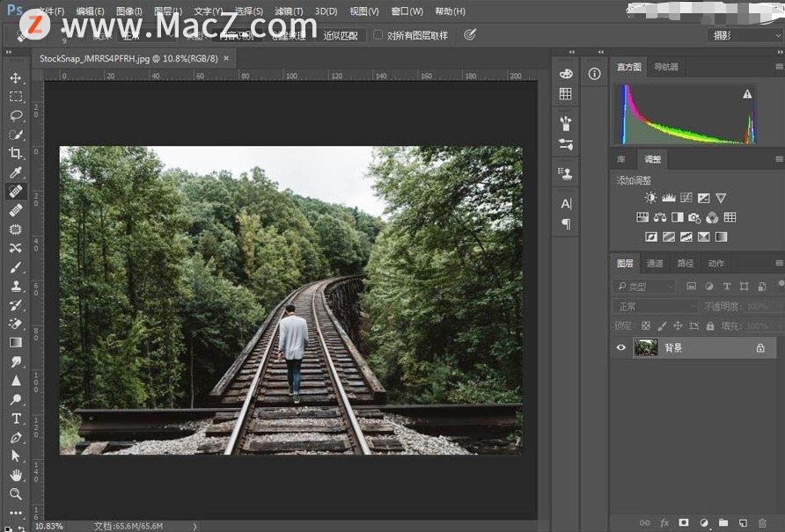Open the histogram panel options menu
The width and height of the screenshot is (785, 532).
tap(779, 67)
